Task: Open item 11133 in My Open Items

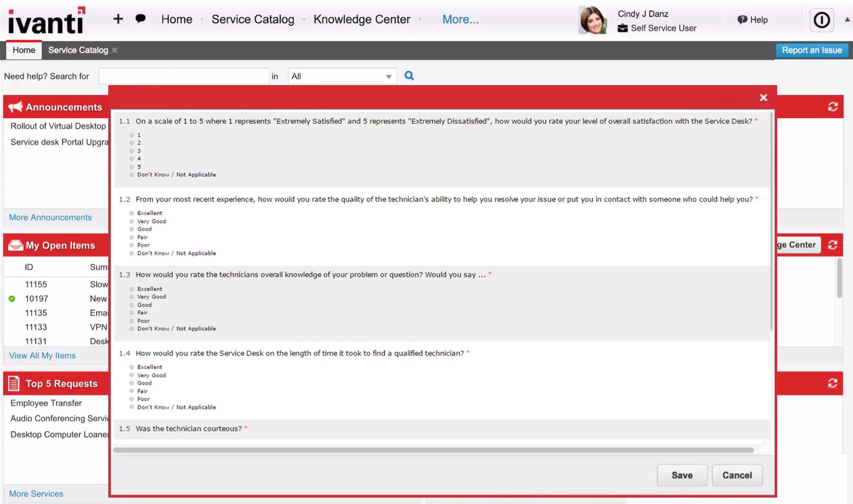Action: (x=36, y=327)
